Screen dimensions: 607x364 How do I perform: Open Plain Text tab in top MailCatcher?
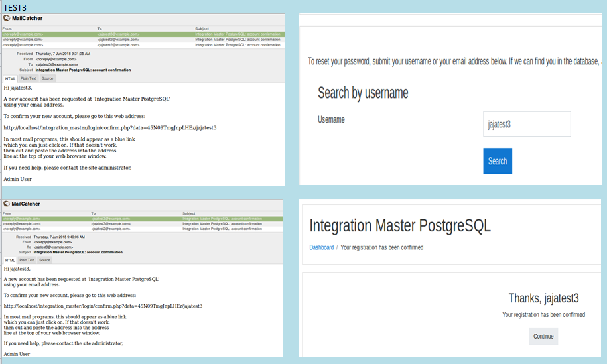point(29,78)
